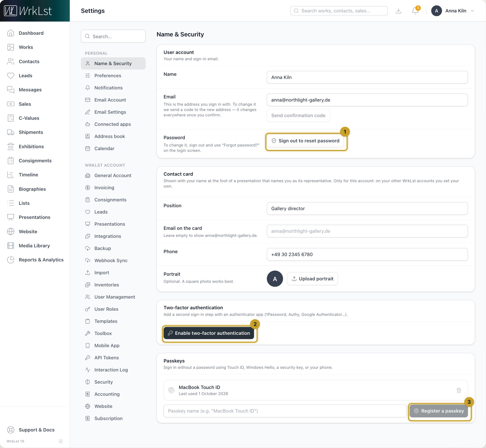Open the sidebar settings sliders icon beside WrkLst 10
This screenshot has width=486, height=448.
pyautogui.click(x=61, y=441)
